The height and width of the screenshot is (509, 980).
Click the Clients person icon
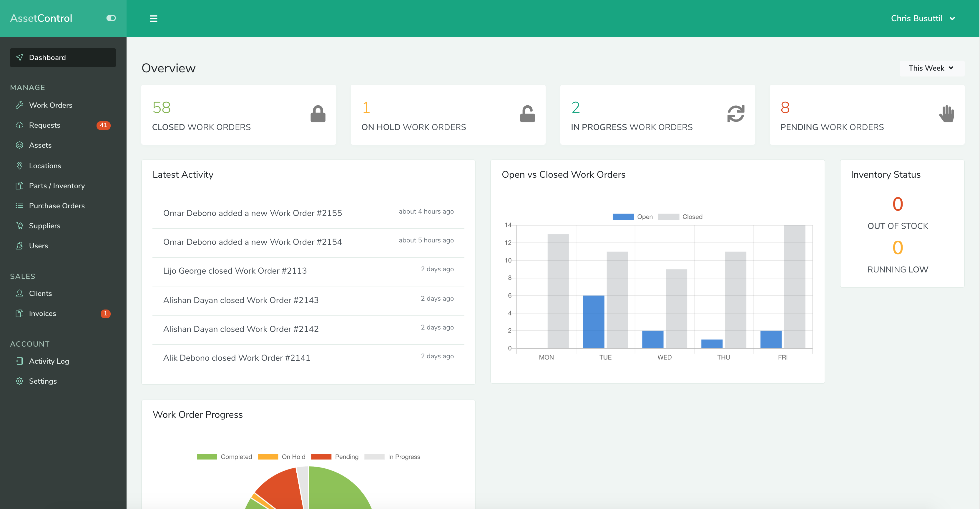coord(19,293)
